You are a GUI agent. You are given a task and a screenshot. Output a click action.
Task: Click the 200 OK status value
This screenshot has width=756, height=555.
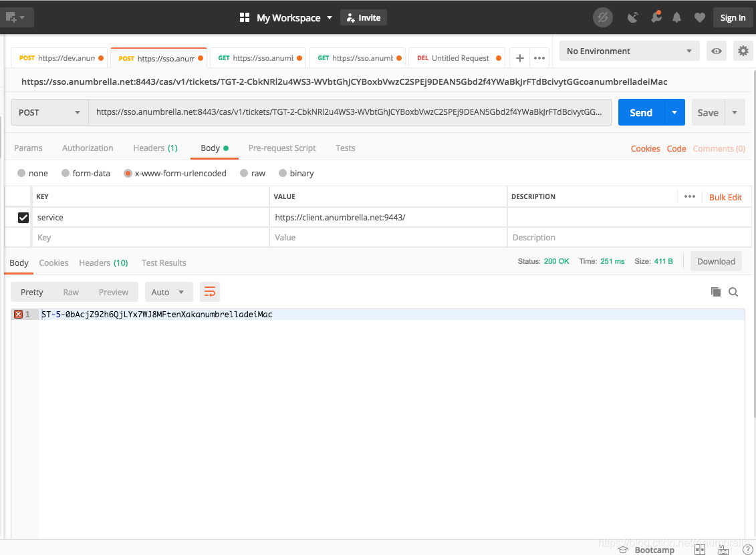point(556,261)
